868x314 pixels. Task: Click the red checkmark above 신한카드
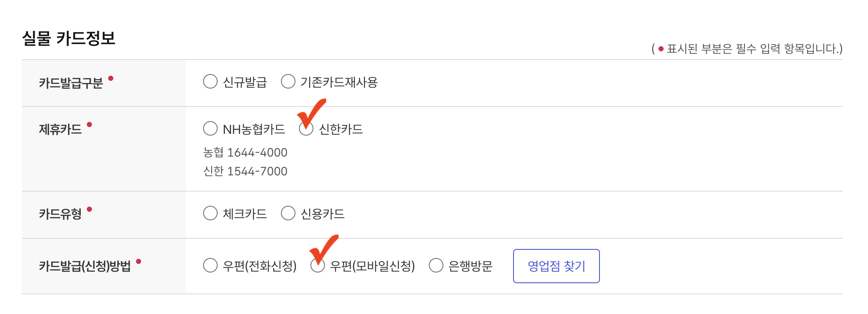pyautogui.click(x=313, y=113)
